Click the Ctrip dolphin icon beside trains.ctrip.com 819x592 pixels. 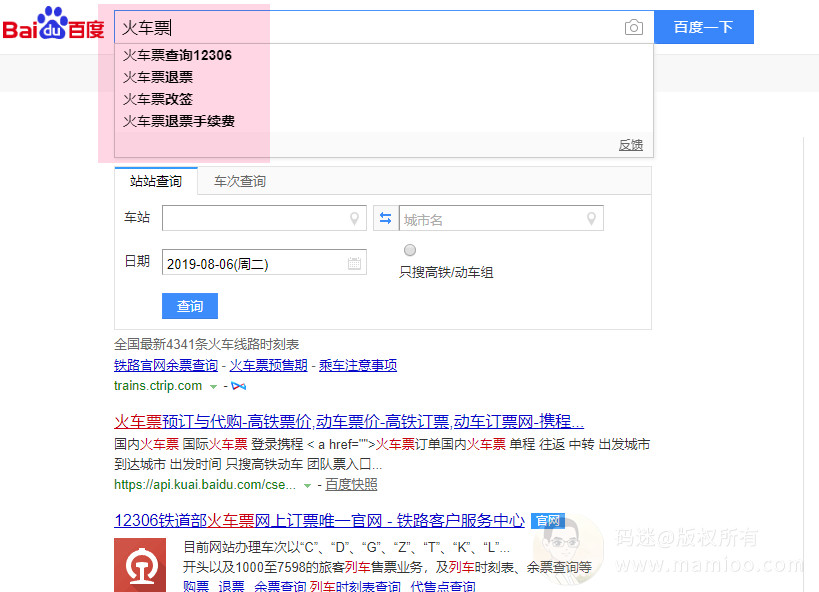[x=239, y=386]
